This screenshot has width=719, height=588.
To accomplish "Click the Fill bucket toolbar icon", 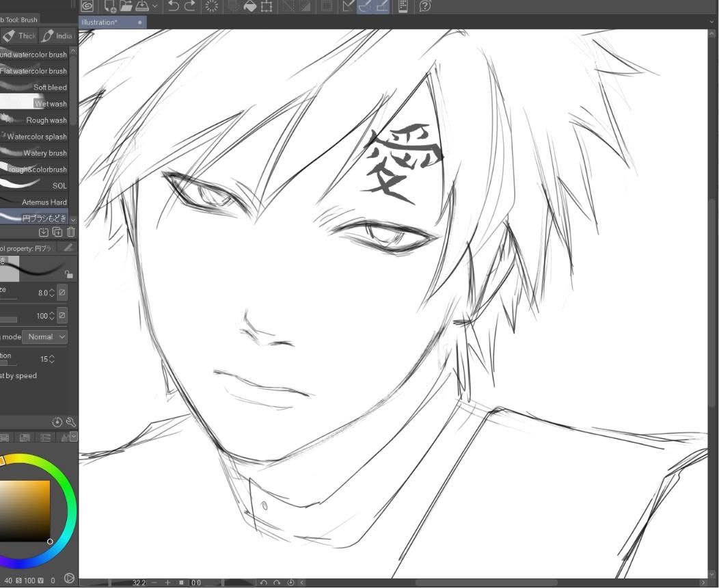I will click(x=250, y=6).
